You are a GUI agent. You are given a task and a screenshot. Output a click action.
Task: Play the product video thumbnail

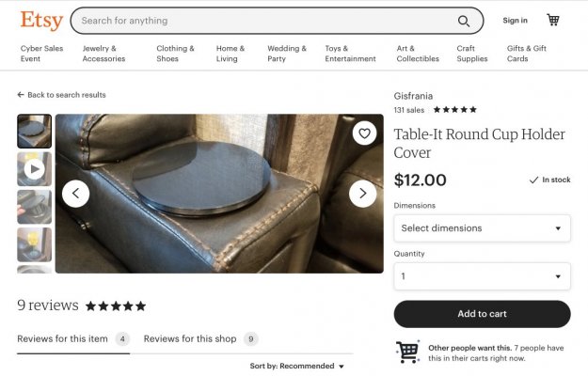tap(34, 169)
